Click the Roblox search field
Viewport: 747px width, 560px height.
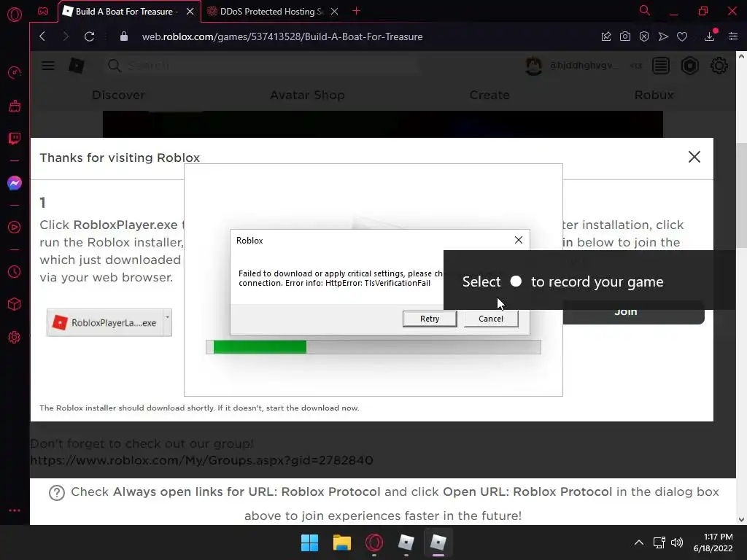click(262, 65)
